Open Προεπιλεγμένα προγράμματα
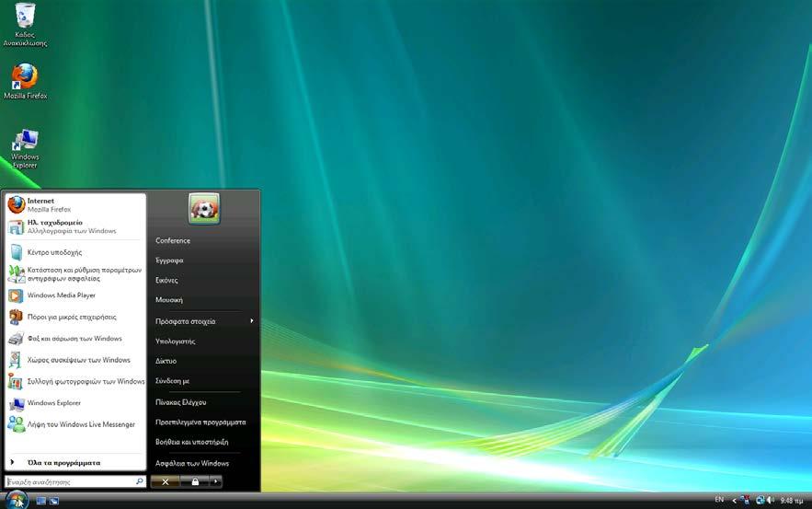812x509 pixels. coord(204,422)
